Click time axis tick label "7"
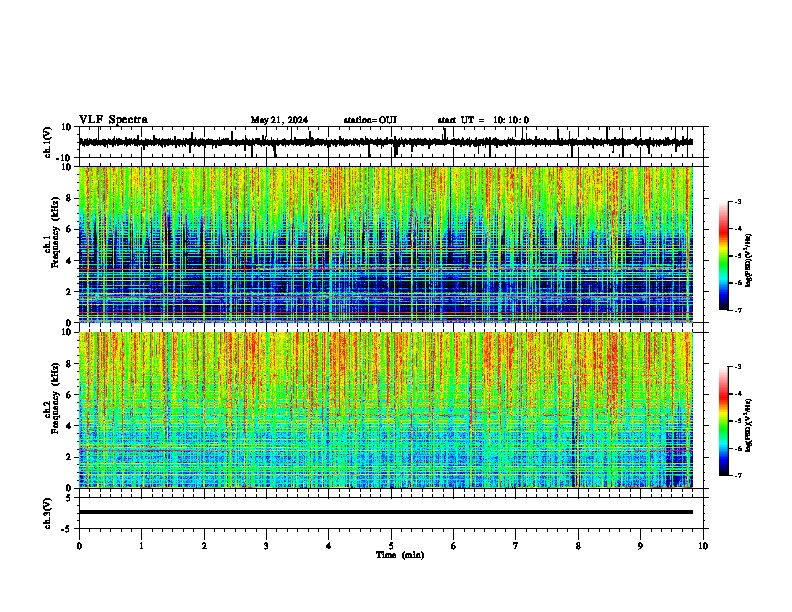Viewport: 792px width, 612px height. [x=516, y=546]
